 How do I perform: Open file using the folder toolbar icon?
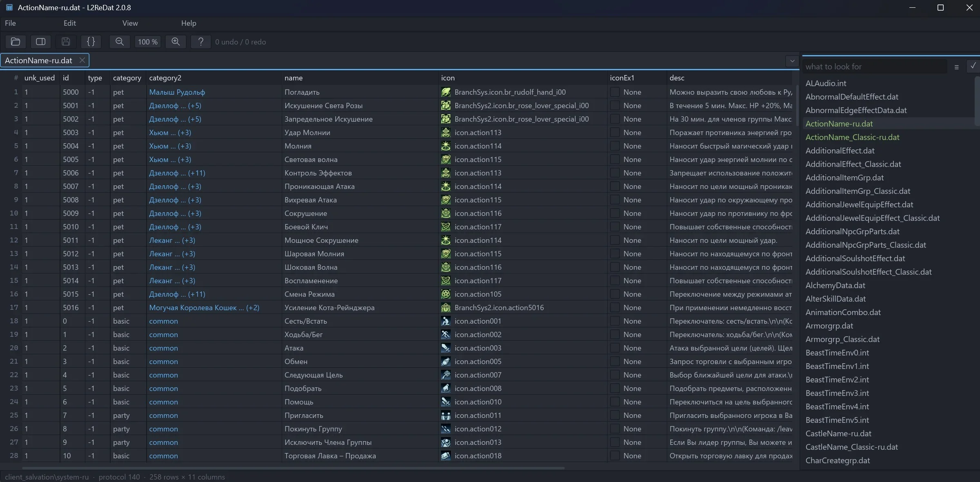click(x=16, y=42)
